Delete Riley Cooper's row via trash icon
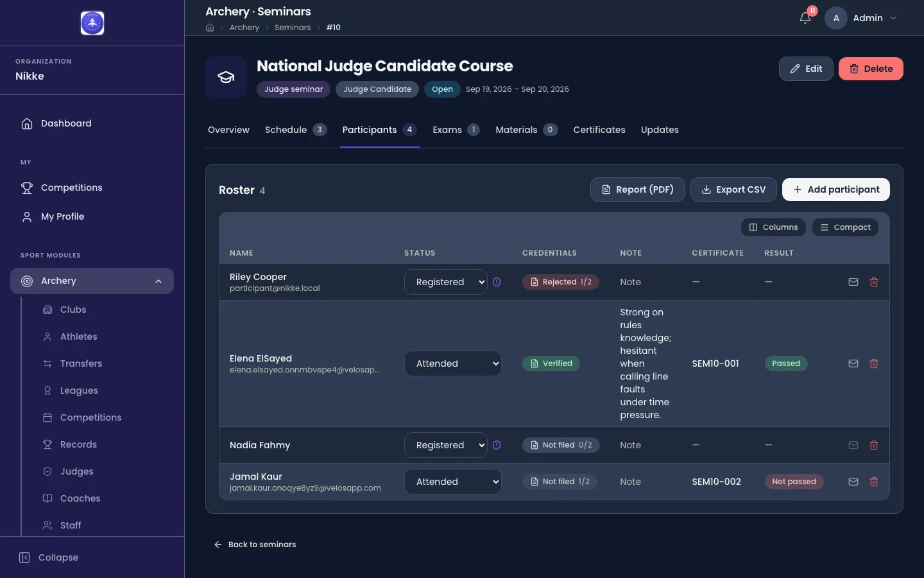This screenshot has width=924, height=578. [x=874, y=282]
